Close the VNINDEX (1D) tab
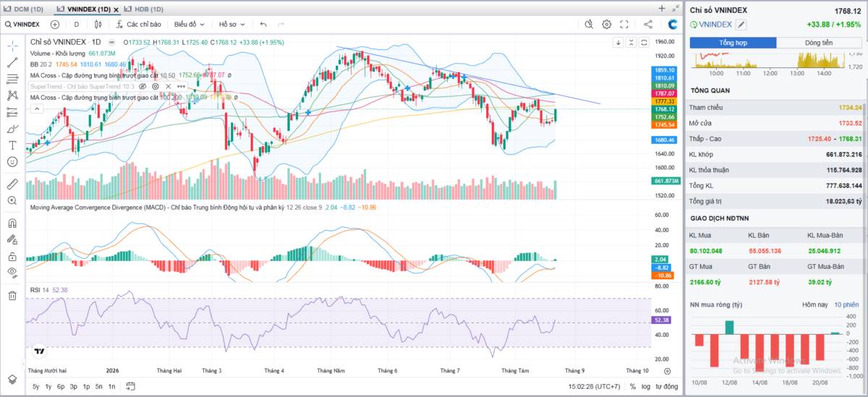 [116, 9]
